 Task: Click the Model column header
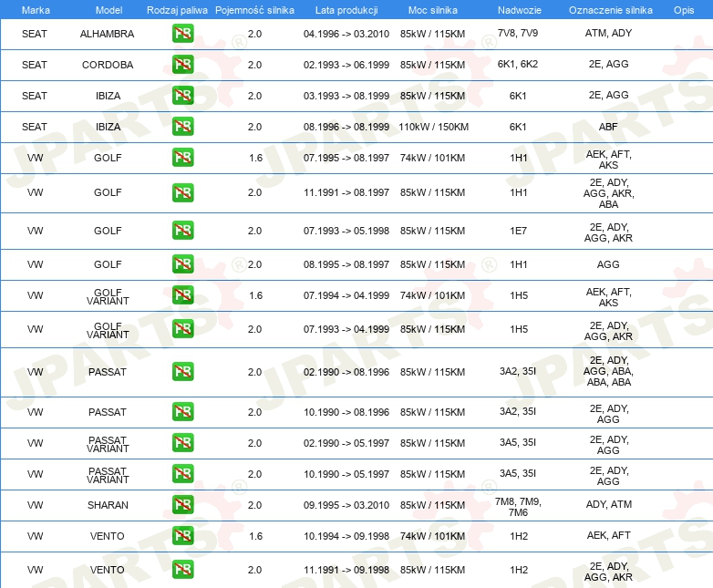click(x=108, y=10)
